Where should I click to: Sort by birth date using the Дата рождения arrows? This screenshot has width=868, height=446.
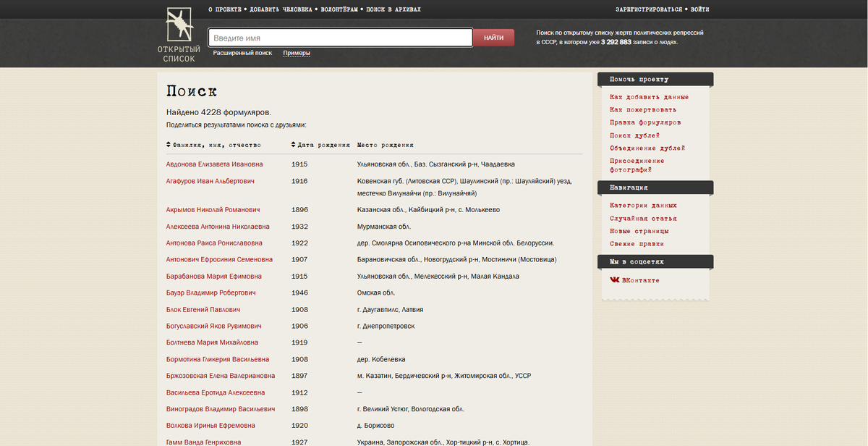[x=294, y=145]
